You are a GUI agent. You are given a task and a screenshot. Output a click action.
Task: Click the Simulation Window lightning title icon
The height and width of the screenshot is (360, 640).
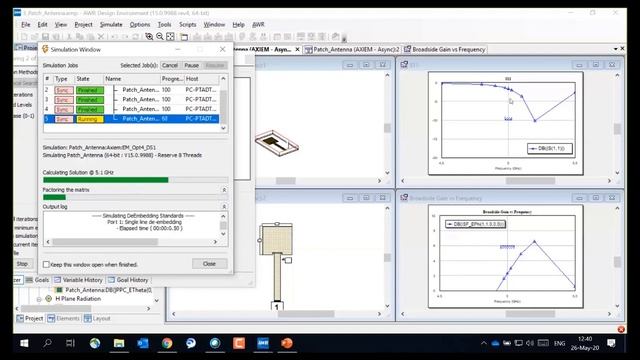[45, 49]
